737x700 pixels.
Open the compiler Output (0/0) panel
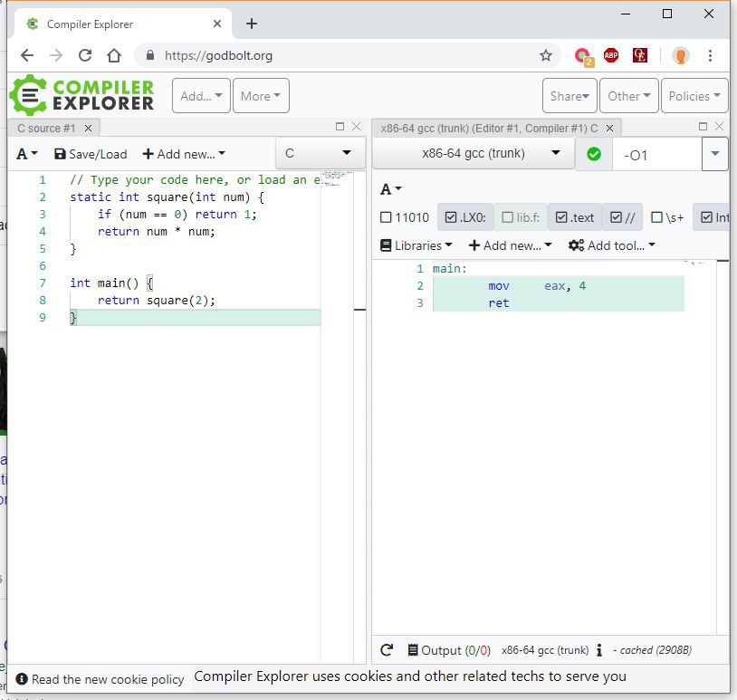click(449, 649)
